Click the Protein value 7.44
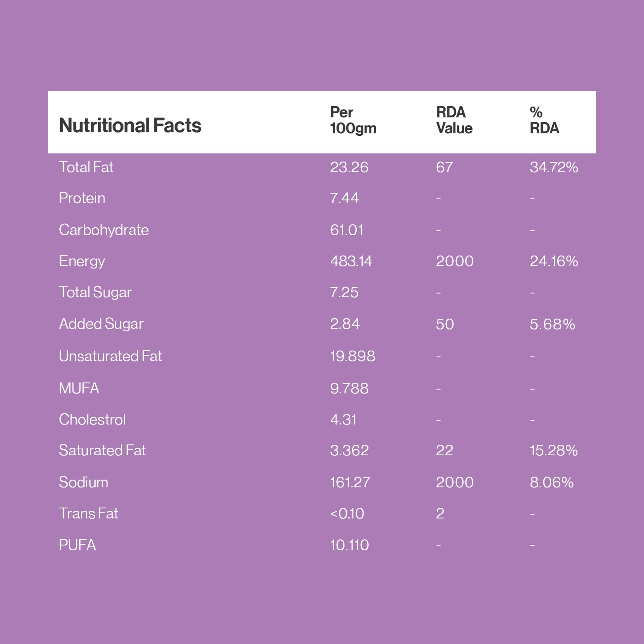Image resolution: width=644 pixels, height=644 pixels. tap(344, 198)
